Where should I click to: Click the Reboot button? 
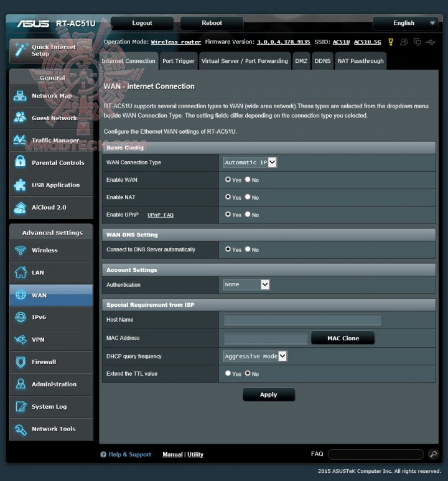click(x=212, y=23)
